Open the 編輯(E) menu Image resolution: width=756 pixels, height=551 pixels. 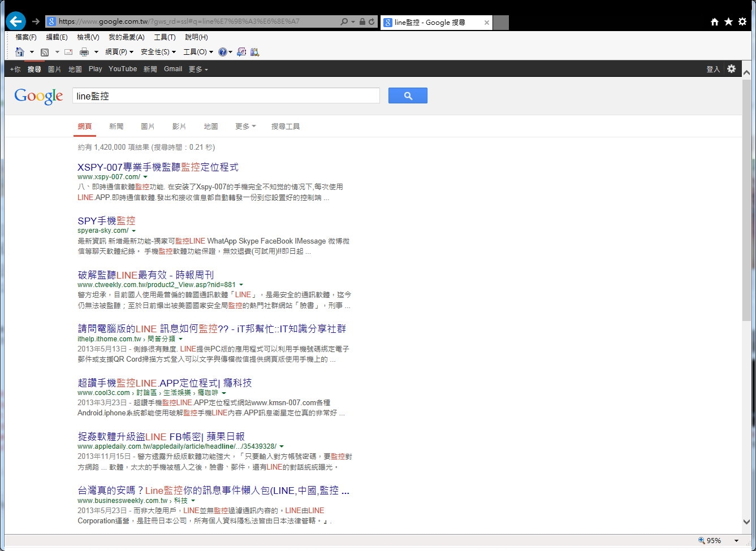coord(57,37)
